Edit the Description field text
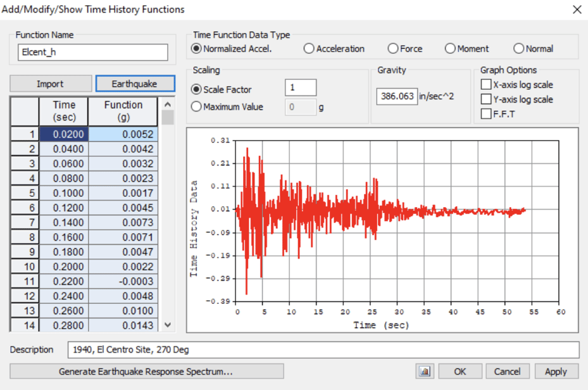Image resolution: width=588 pixels, height=390 pixels. pos(323,349)
